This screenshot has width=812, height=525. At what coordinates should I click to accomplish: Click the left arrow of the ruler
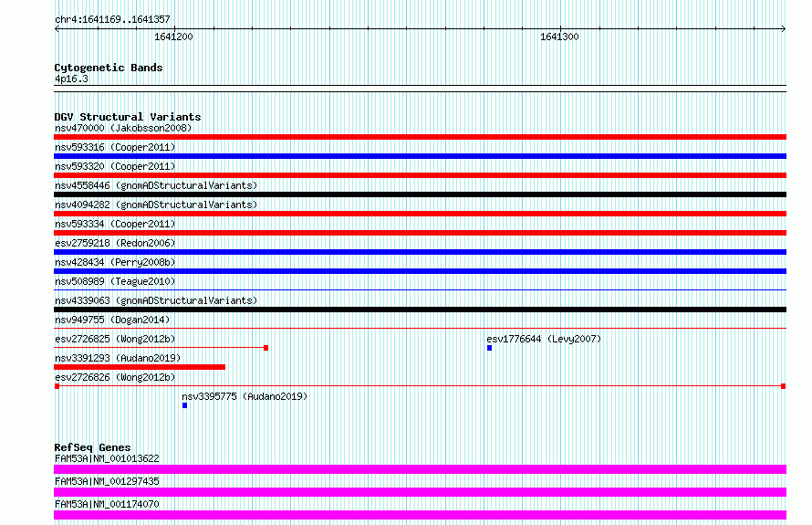click(x=57, y=28)
